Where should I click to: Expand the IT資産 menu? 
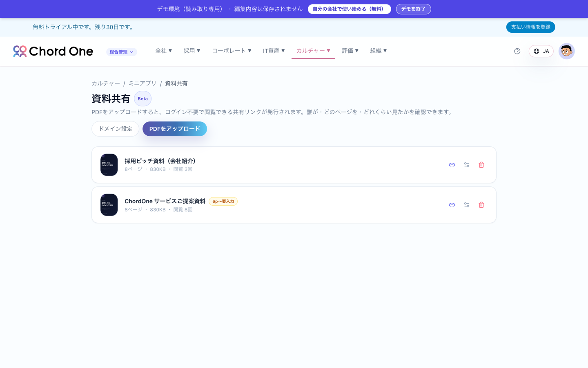[274, 51]
